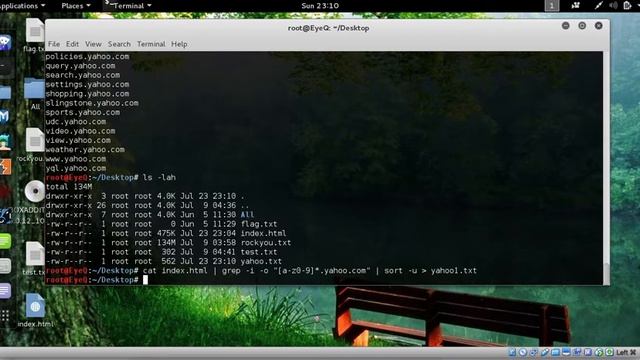Click policies.yahoo.com line in terminal

coord(87,56)
